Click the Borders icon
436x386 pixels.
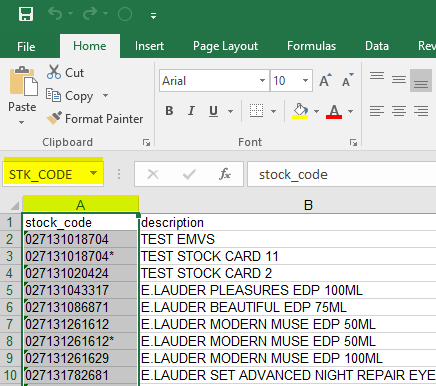pyautogui.click(x=256, y=111)
